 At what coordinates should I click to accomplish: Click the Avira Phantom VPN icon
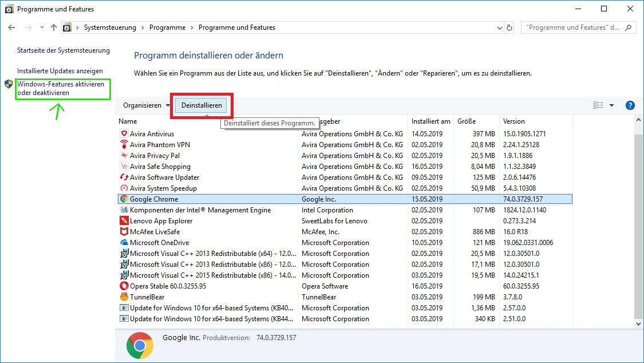pos(124,144)
